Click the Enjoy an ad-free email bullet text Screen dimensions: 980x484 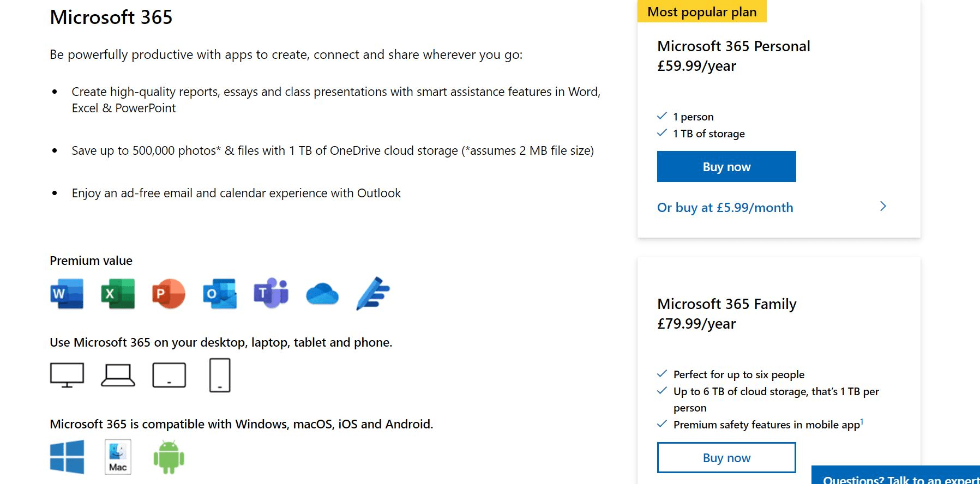tap(236, 193)
